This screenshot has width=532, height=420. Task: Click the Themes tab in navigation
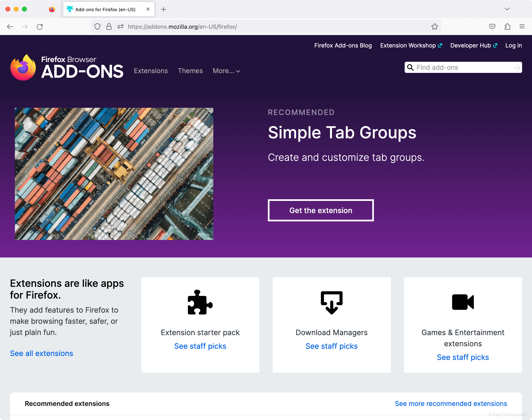[x=190, y=70]
